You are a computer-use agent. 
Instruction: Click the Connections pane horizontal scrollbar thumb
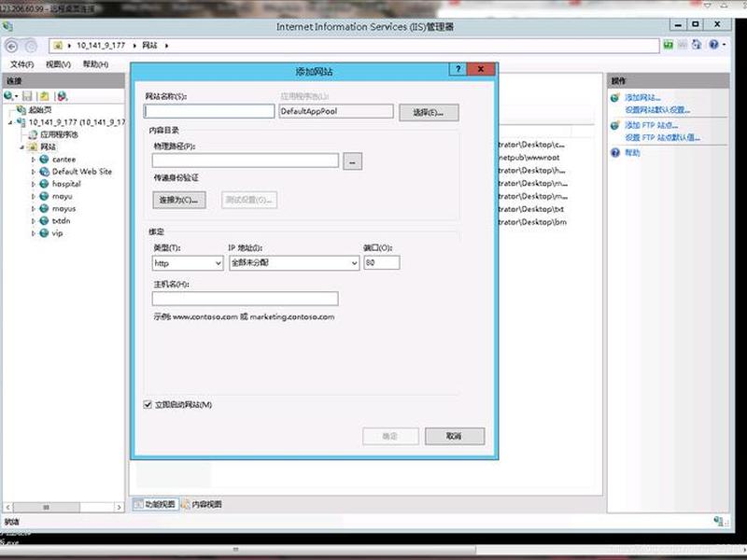tap(46, 507)
